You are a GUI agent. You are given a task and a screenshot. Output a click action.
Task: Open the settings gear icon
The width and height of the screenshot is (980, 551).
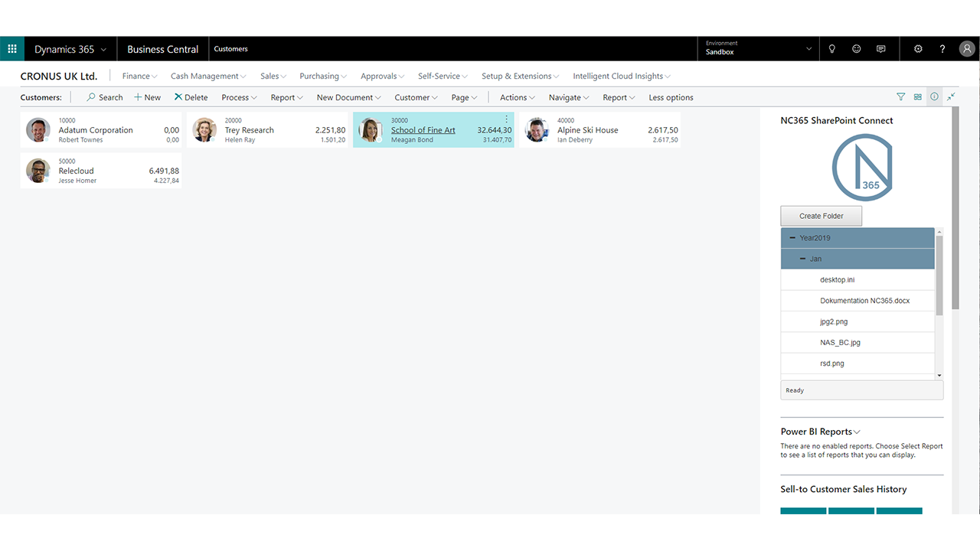918,49
